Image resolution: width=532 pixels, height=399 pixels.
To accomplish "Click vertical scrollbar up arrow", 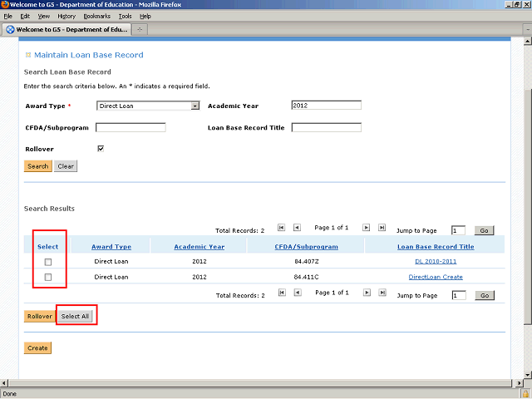I will [528, 42].
